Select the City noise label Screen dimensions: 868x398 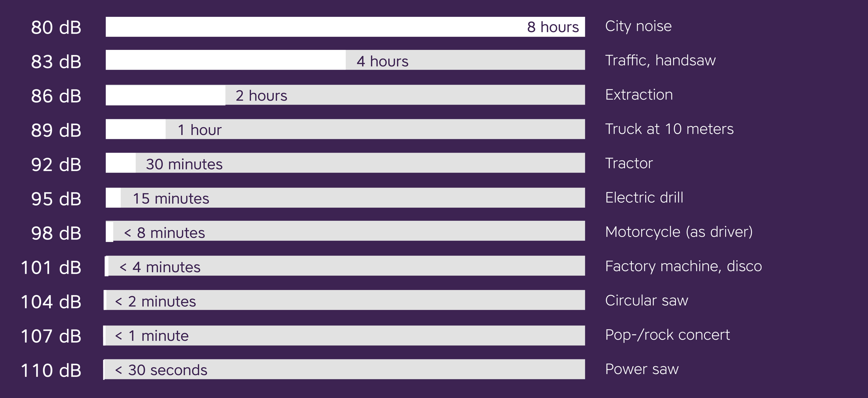tap(638, 26)
